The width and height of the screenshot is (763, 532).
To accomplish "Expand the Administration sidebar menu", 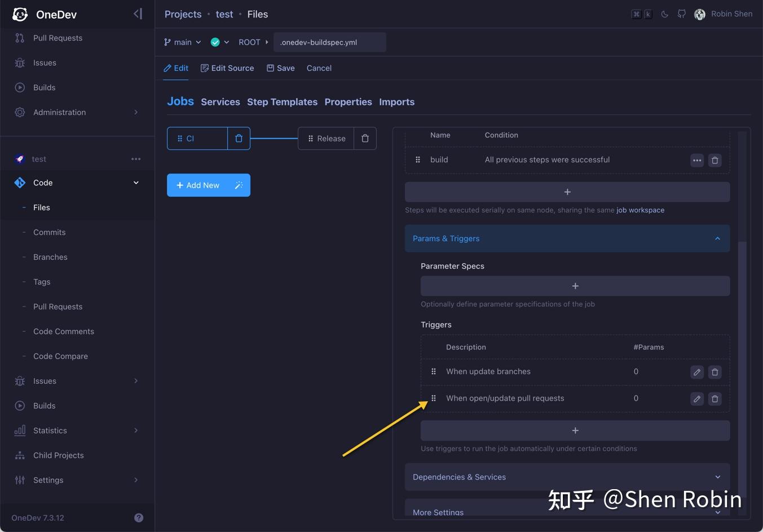I will pos(77,112).
